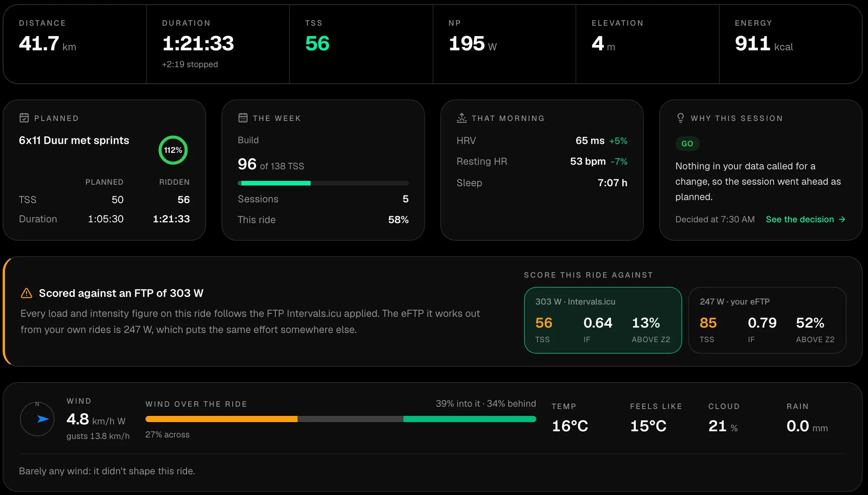Click the lightbulb icon beside WHY THIS SESSION
This screenshot has height=495, width=868.
coord(681,118)
